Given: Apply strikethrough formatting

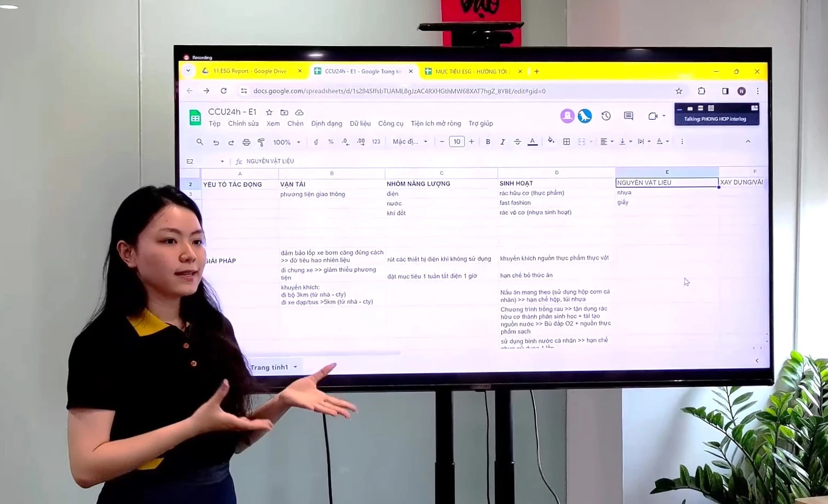Looking at the screenshot, I should (x=517, y=141).
